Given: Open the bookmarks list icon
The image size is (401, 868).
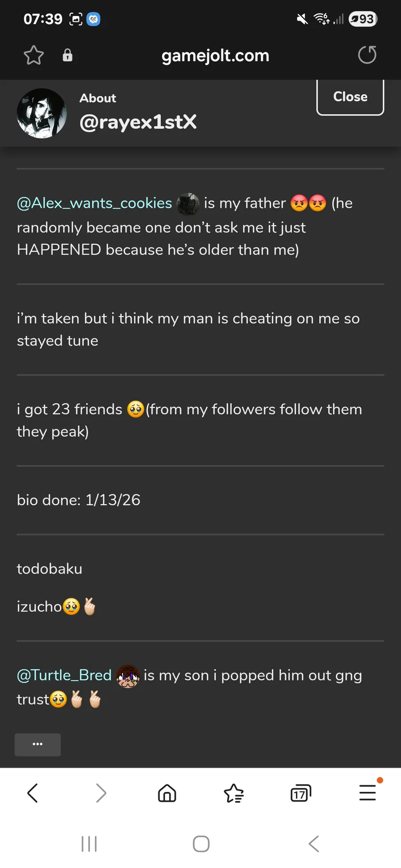Looking at the screenshot, I should click(234, 793).
